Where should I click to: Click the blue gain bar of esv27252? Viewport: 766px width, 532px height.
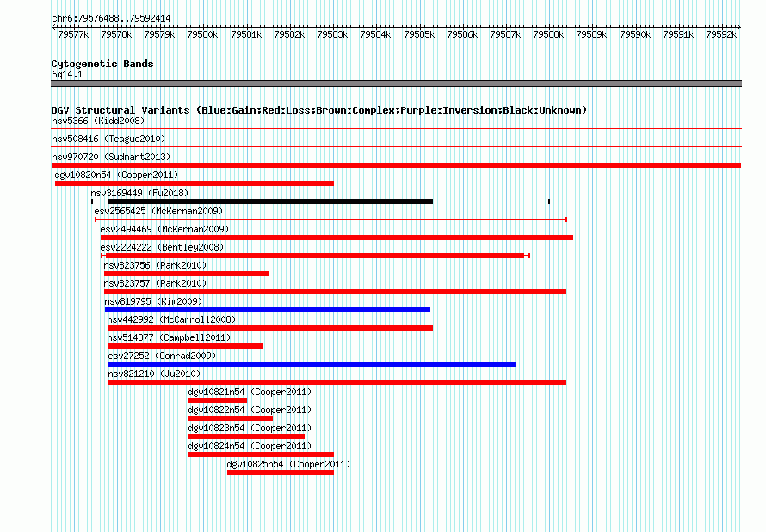312,364
